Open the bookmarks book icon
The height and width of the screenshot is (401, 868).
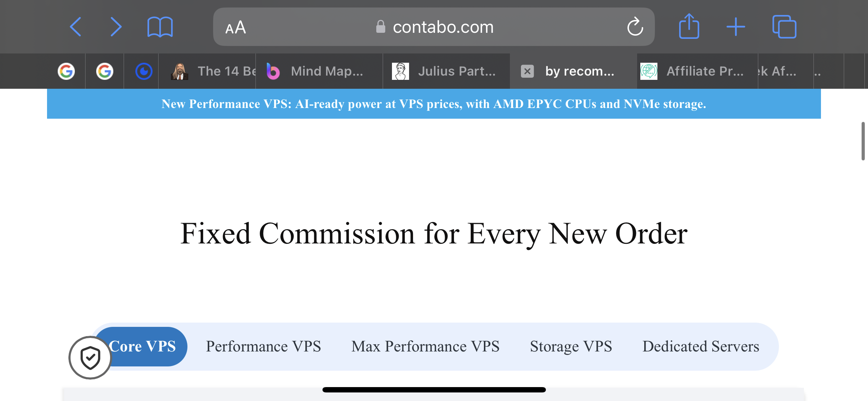pos(160,27)
